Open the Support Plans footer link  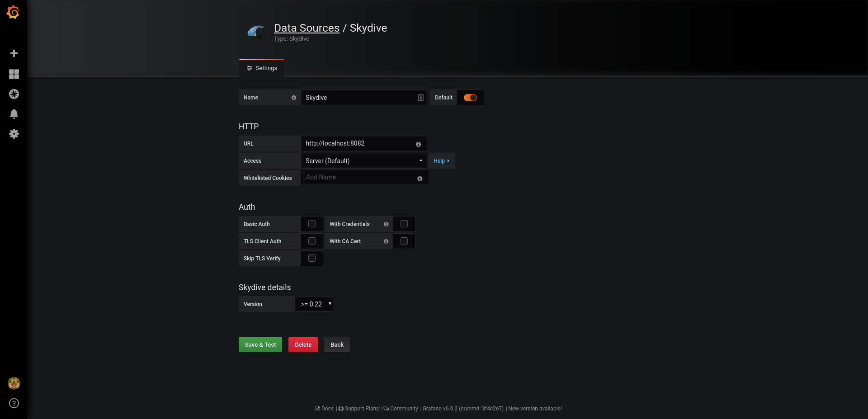(359, 409)
